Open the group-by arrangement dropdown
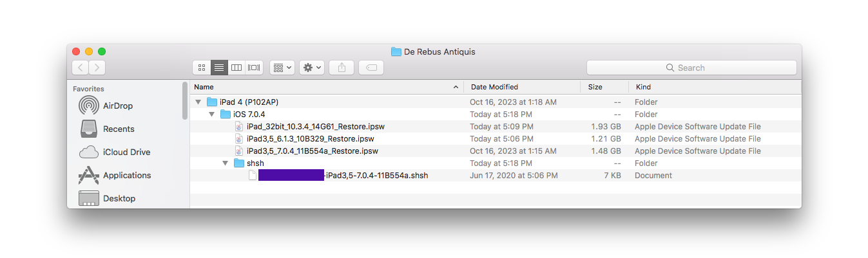The height and width of the screenshot is (258, 868). [x=282, y=67]
